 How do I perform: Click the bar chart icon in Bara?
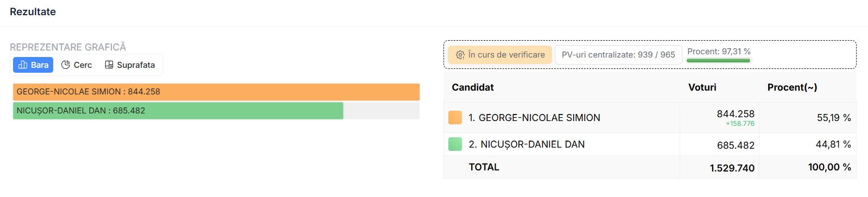[x=23, y=65]
